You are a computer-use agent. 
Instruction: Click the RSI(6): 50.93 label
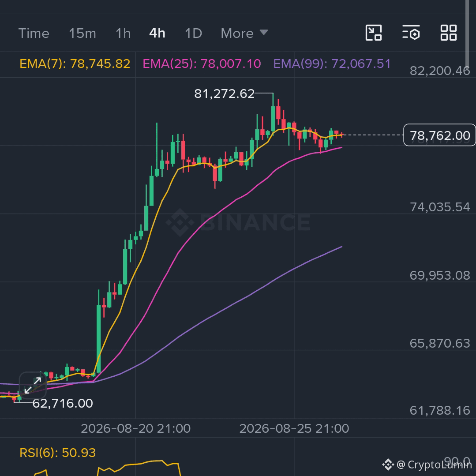pyautogui.click(x=58, y=453)
